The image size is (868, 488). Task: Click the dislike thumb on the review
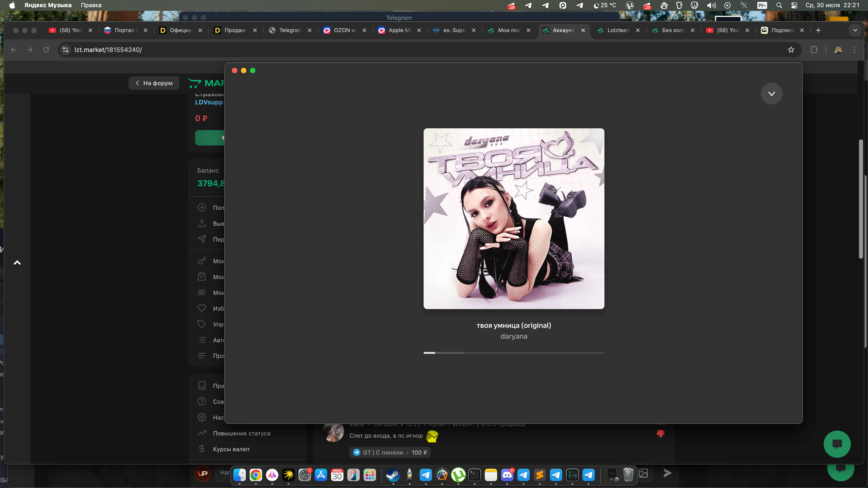(x=660, y=434)
